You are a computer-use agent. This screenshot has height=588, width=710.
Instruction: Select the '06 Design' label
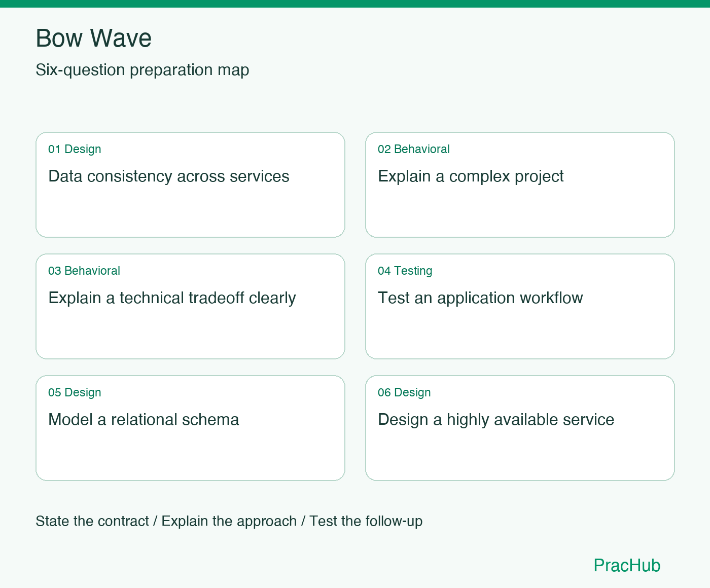point(404,392)
